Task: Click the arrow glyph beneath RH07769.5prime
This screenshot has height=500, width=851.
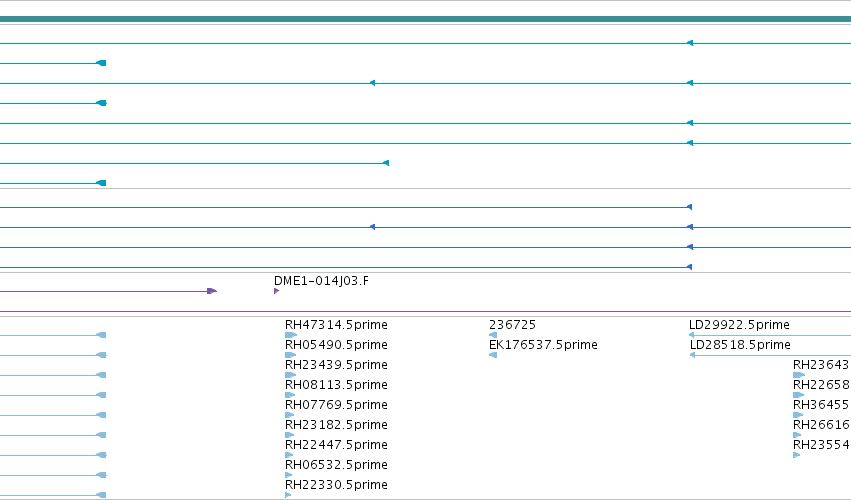Action: pos(289,415)
